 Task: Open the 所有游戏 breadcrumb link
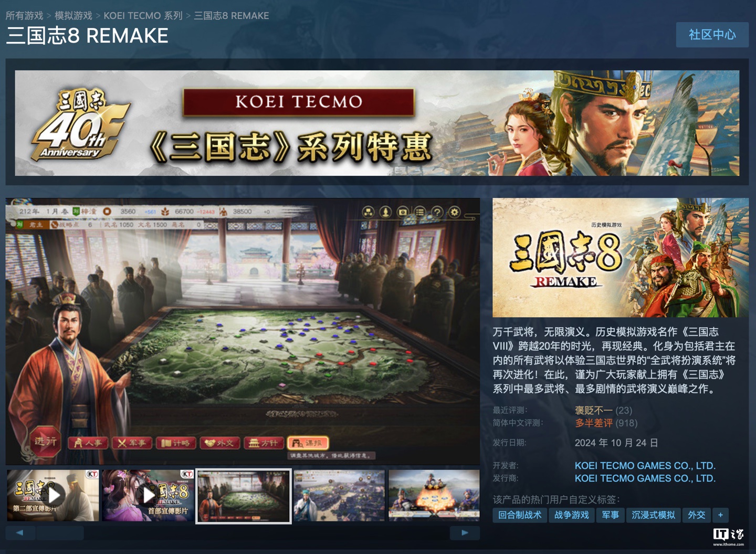(x=25, y=16)
